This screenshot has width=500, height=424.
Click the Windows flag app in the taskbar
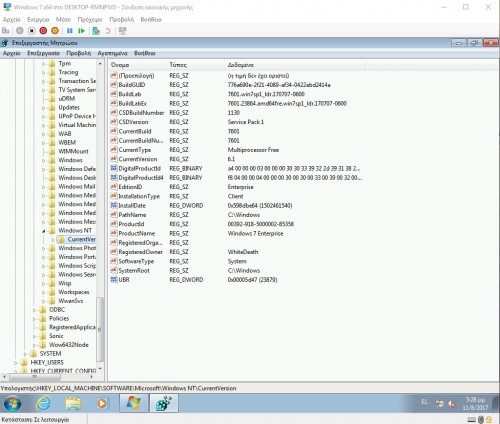(x=133, y=403)
